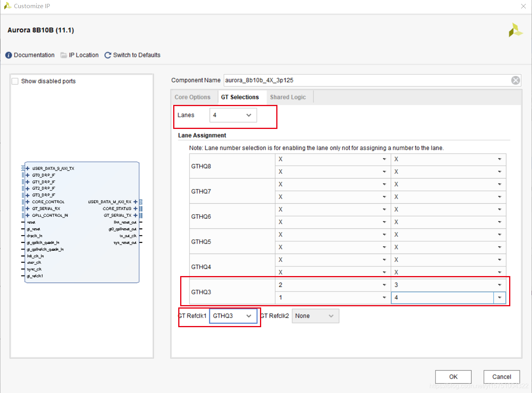The image size is (532, 393).
Task: Click Switch to Defaults
Action: tap(133, 55)
